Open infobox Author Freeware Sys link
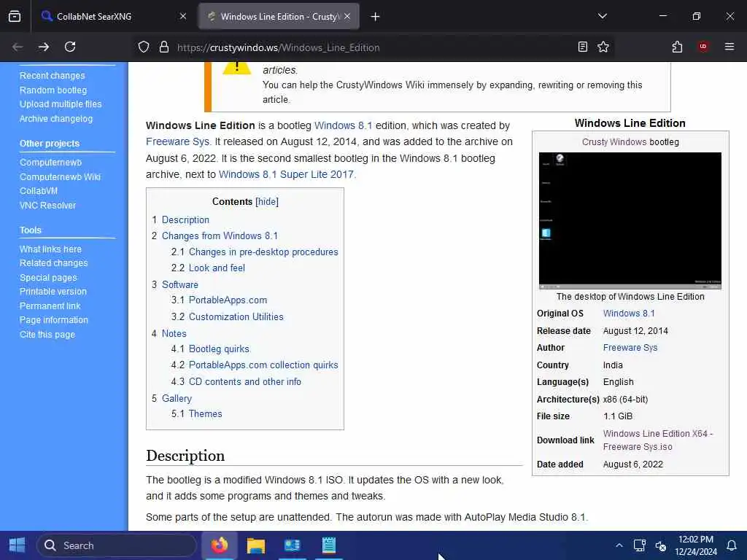 point(630,348)
